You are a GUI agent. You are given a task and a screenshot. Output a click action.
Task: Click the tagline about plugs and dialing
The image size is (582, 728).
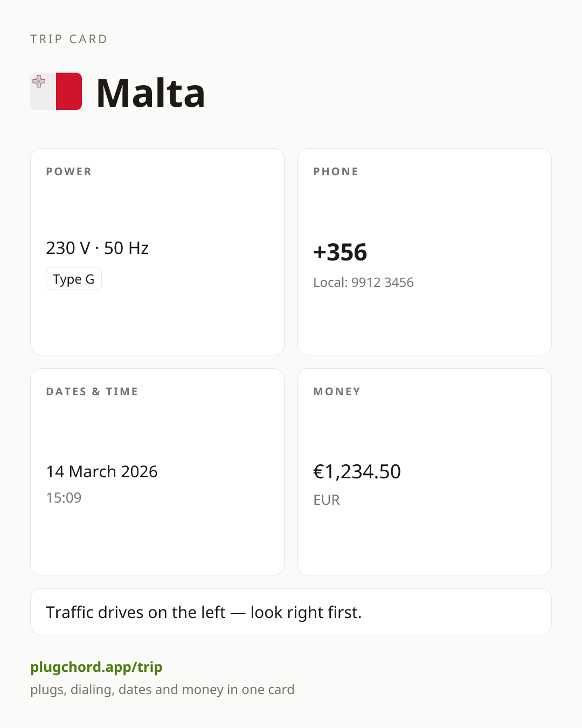[x=162, y=690]
